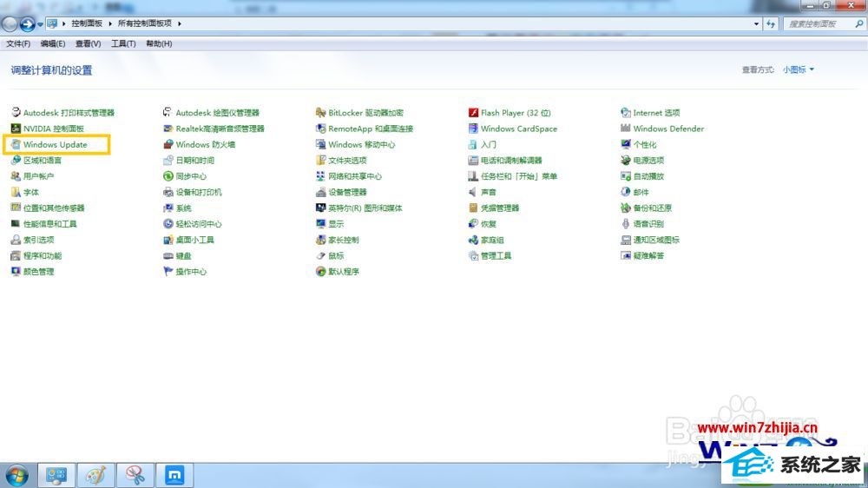This screenshot has width=868, height=488.
Task: Click the 英特尔(R) 图形和媒体 link
Action: pos(365,208)
